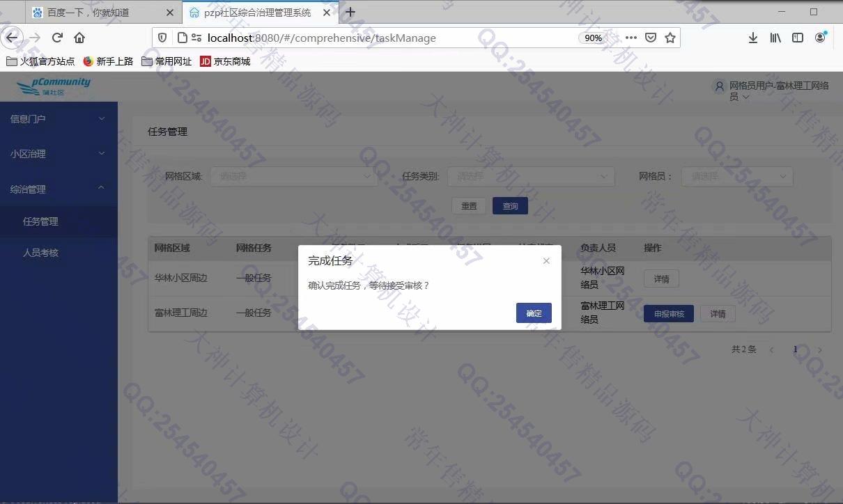Click the 华林小区网格员 cell

603,278
